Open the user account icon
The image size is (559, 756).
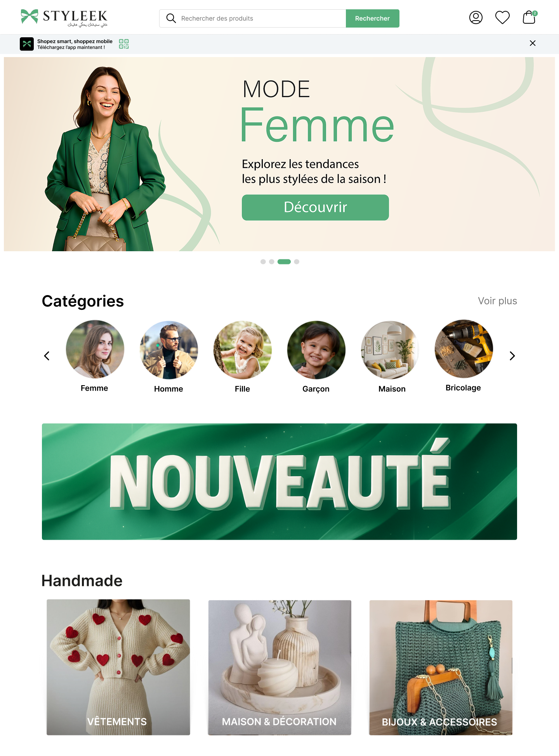coord(476,17)
